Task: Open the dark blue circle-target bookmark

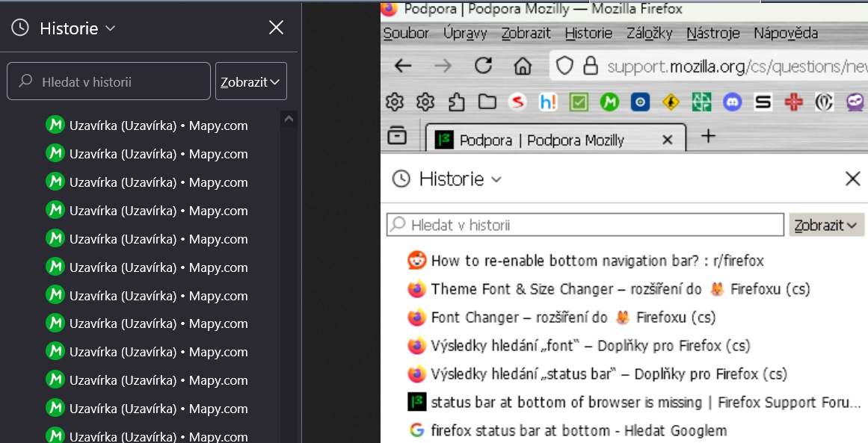Action: (x=640, y=102)
